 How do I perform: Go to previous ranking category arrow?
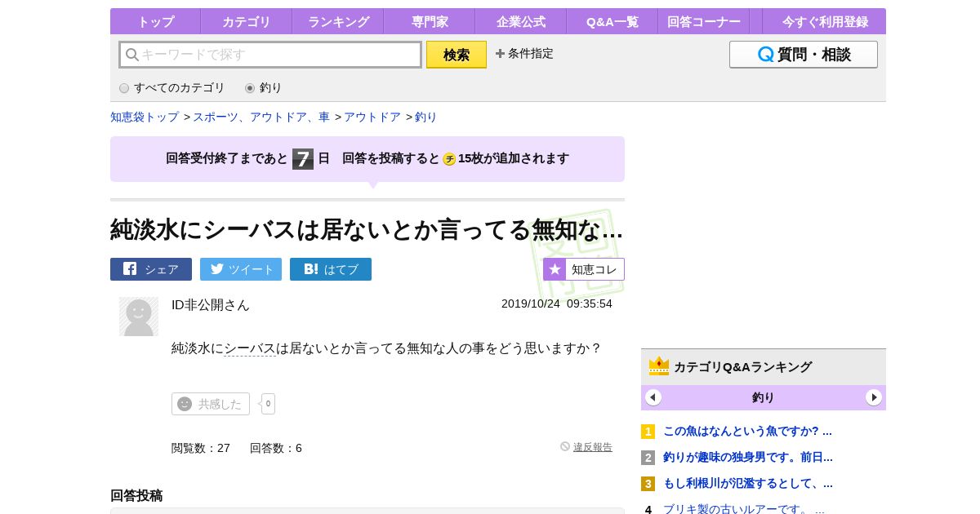[x=653, y=397]
